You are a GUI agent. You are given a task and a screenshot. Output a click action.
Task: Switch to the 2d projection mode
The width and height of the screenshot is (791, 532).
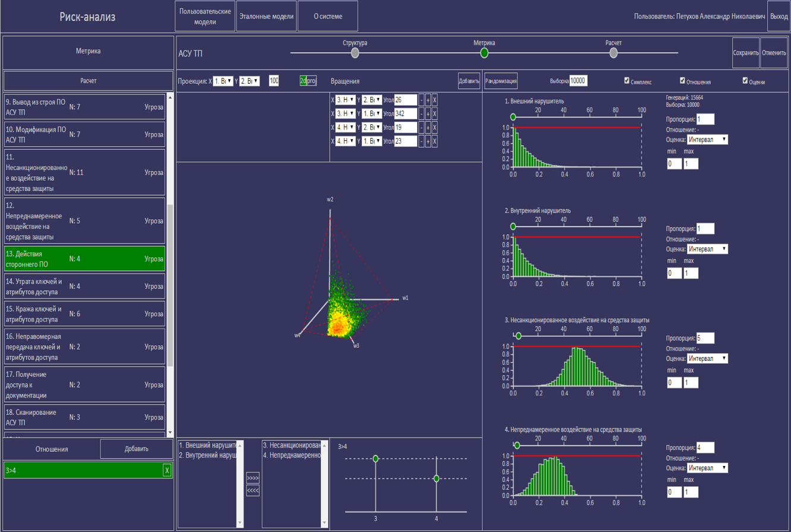(303, 81)
